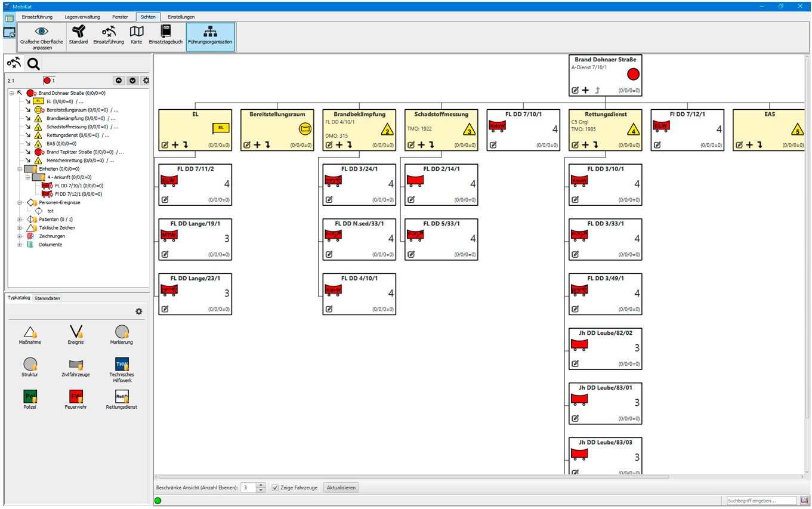This screenshot has height=509, width=812.
Task: Expand the Dokumente tree node
Action: pyautogui.click(x=20, y=245)
